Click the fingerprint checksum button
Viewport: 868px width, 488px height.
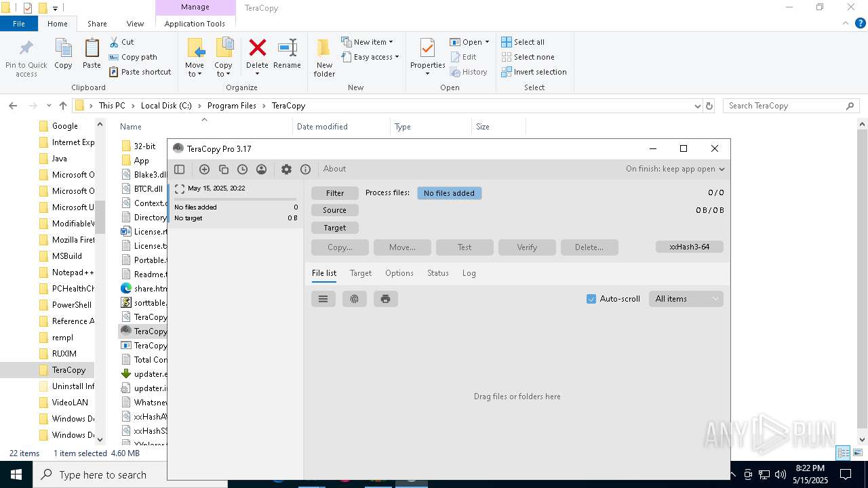click(x=355, y=299)
